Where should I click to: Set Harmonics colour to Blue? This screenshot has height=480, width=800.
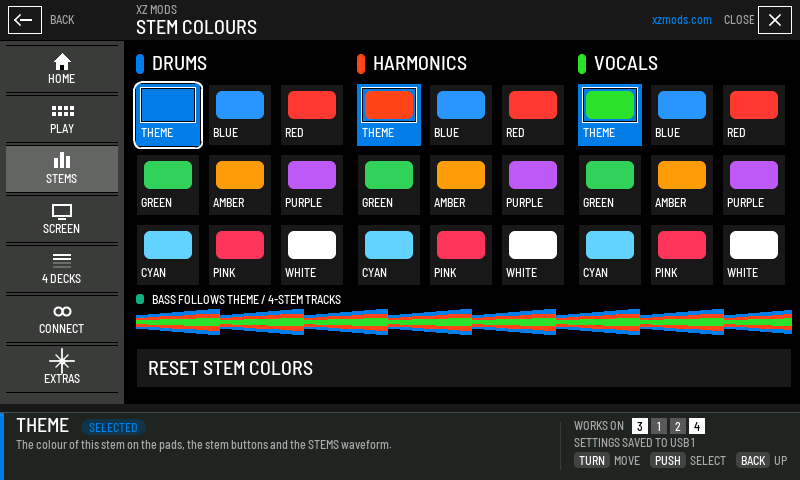(461, 115)
